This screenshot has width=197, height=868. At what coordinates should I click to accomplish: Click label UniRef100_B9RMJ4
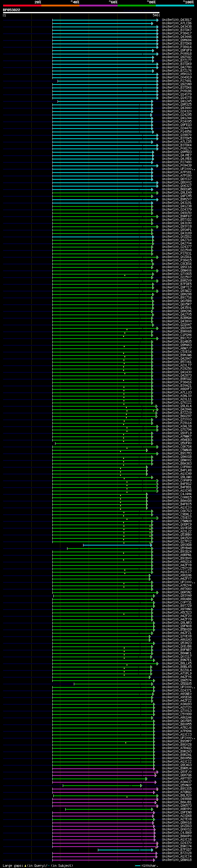pyautogui.click(x=176, y=768)
